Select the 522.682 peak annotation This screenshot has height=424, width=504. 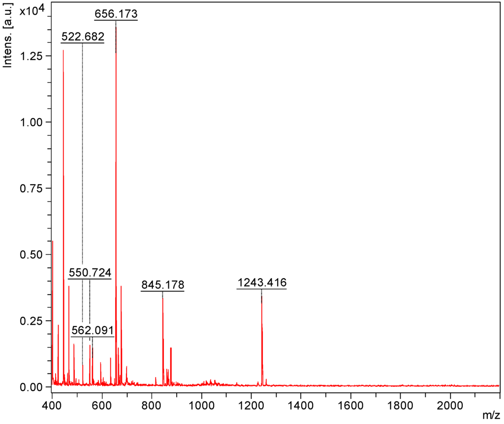(83, 37)
